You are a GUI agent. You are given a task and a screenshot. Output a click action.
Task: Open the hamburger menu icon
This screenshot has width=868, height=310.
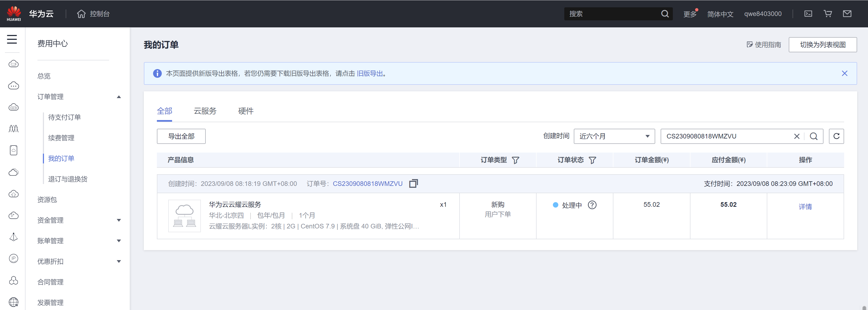point(12,39)
